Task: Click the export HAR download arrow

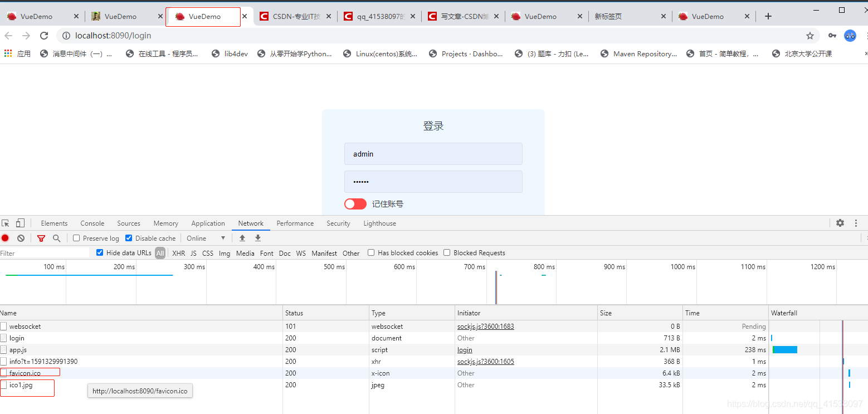Action: pyautogui.click(x=258, y=238)
